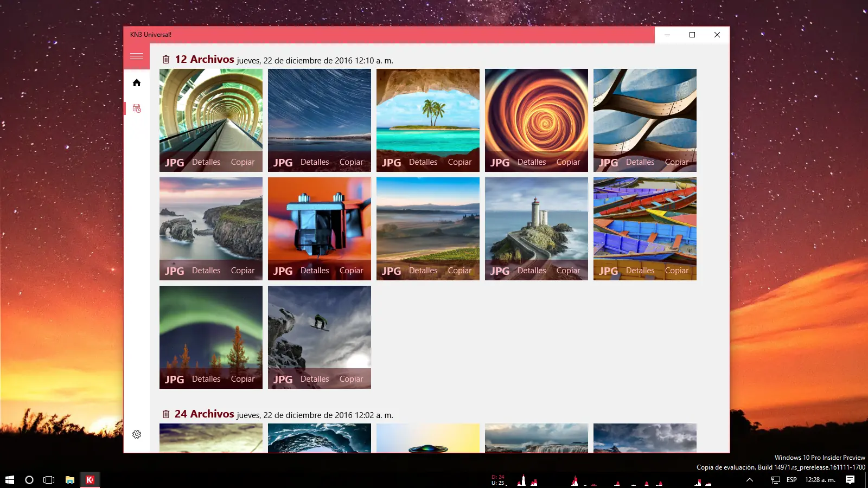Go to Home in the sidebar
The width and height of the screenshot is (868, 488).
coord(137,83)
